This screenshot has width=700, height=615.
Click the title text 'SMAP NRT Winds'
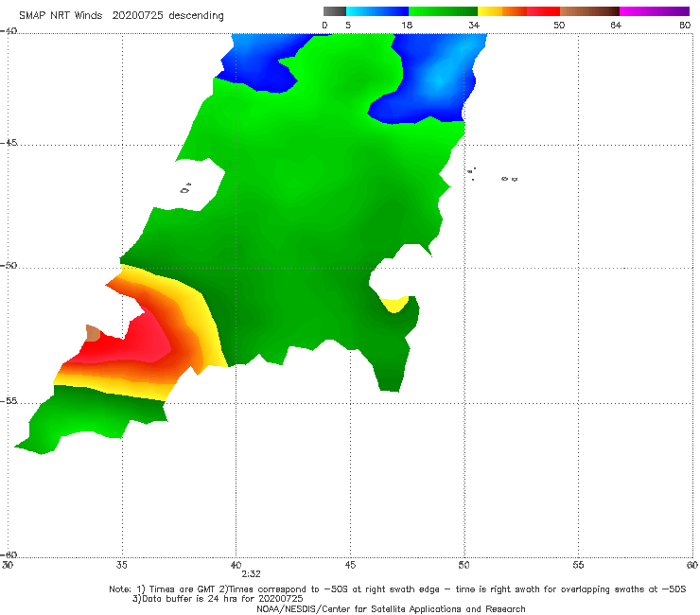click(x=61, y=15)
